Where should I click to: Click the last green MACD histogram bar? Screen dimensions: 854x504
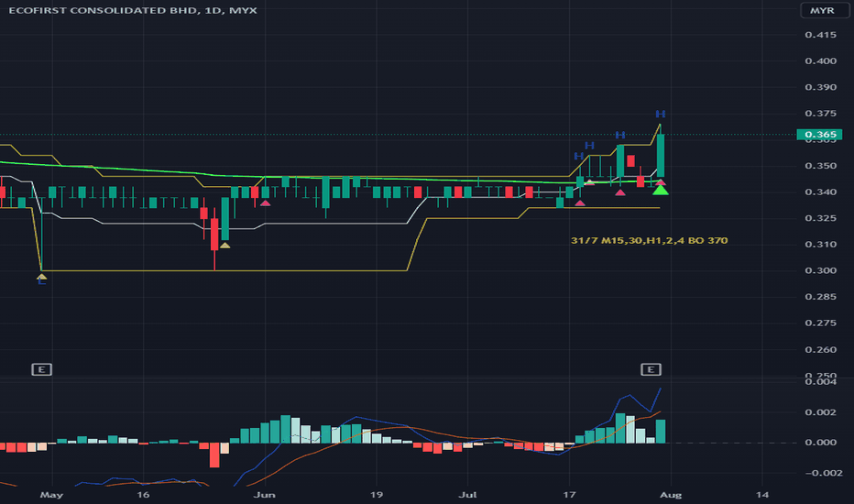click(660, 431)
